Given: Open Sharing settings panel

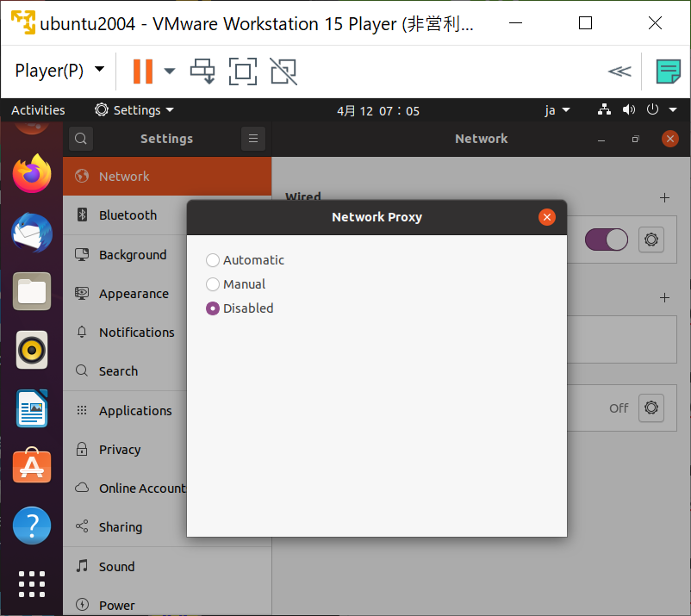Looking at the screenshot, I should pos(125,527).
